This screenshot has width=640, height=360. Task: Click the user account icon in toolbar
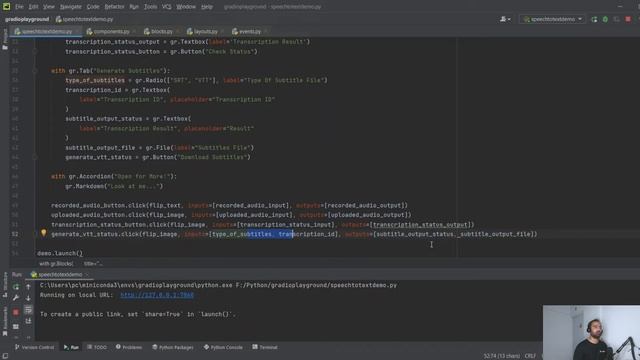point(505,19)
